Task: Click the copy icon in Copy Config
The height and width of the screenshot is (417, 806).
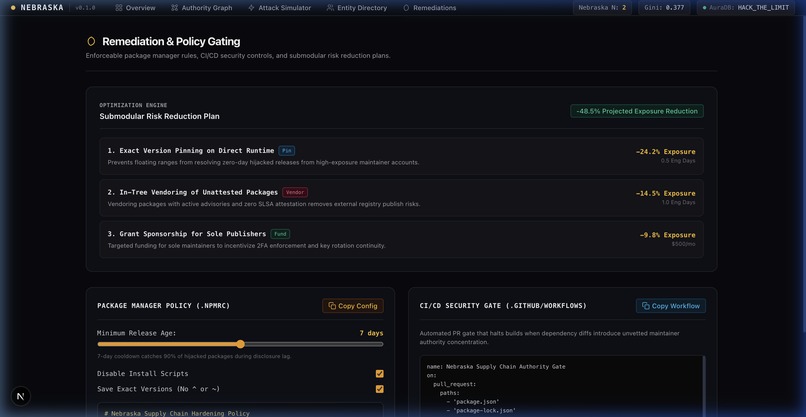Action: [332, 306]
